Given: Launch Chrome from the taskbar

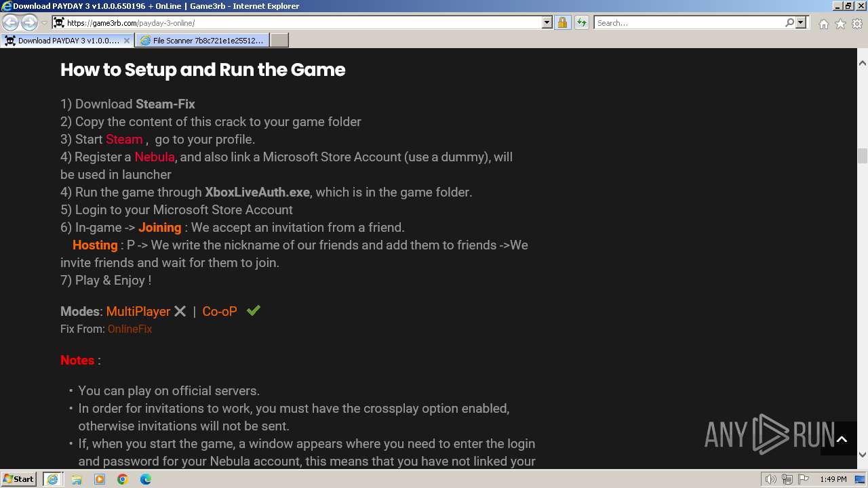Looking at the screenshot, I should click(123, 479).
